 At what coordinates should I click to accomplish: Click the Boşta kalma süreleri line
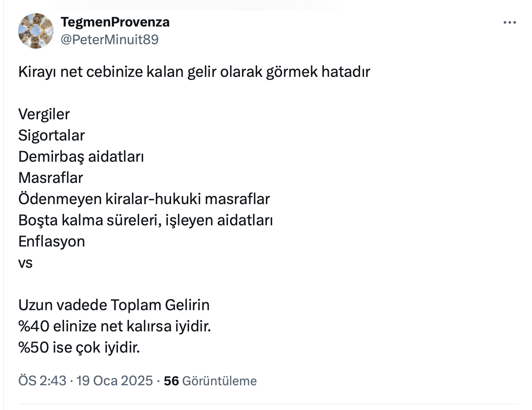[145, 220]
